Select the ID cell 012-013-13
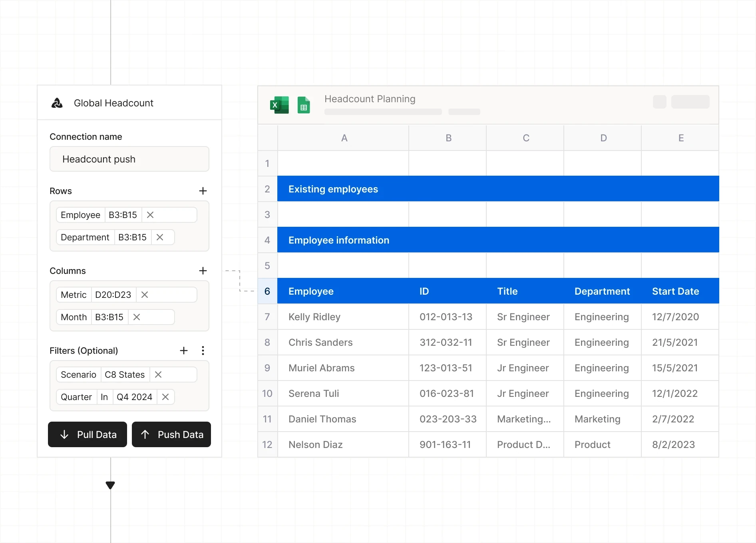Screen dimensions: 756x543 [448, 317]
